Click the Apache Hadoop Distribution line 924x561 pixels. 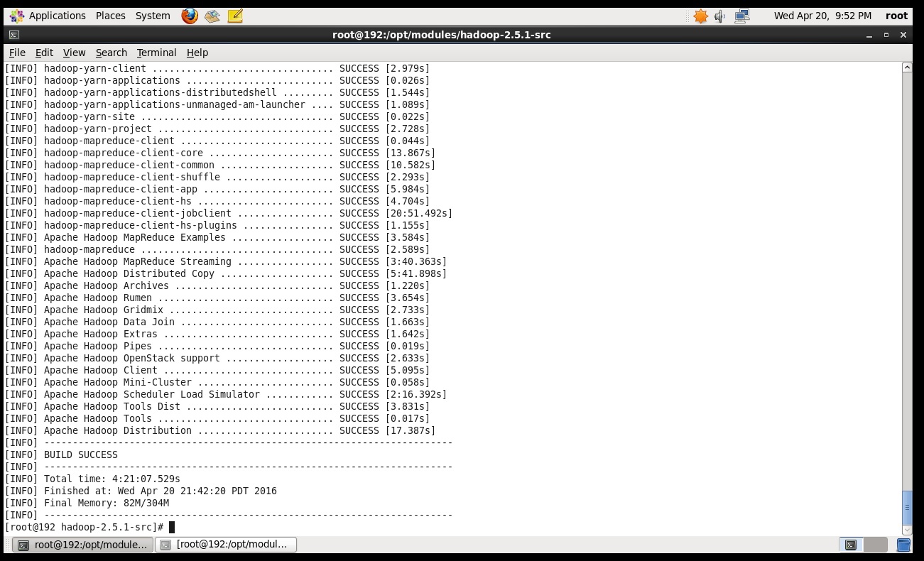click(220, 430)
